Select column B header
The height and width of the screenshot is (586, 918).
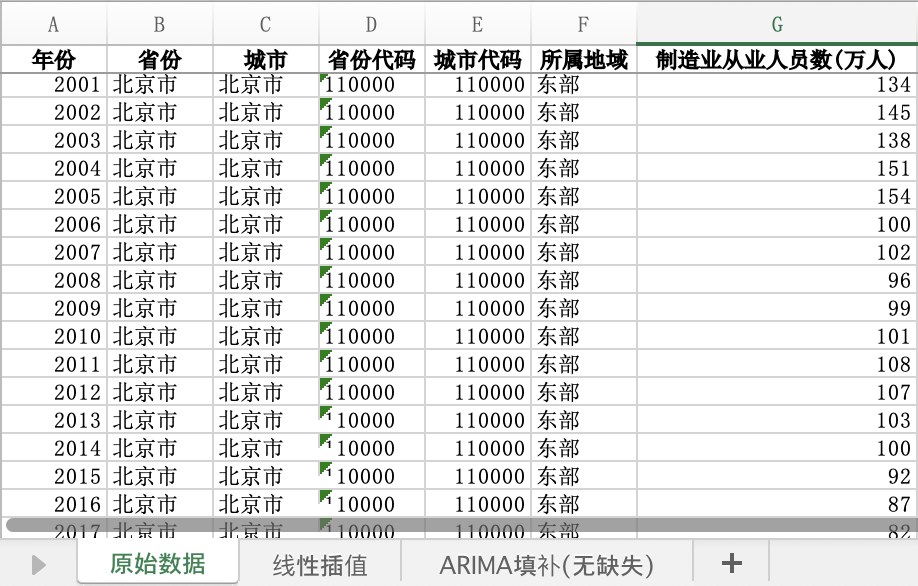click(160, 24)
